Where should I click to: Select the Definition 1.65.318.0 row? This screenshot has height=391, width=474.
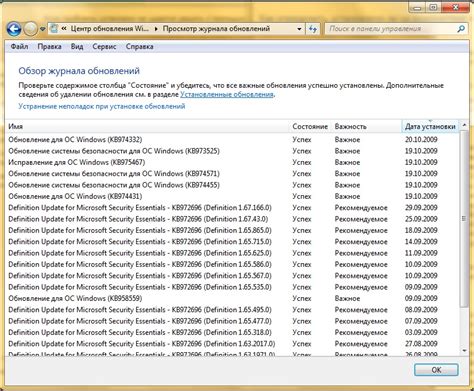[x=232, y=332]
